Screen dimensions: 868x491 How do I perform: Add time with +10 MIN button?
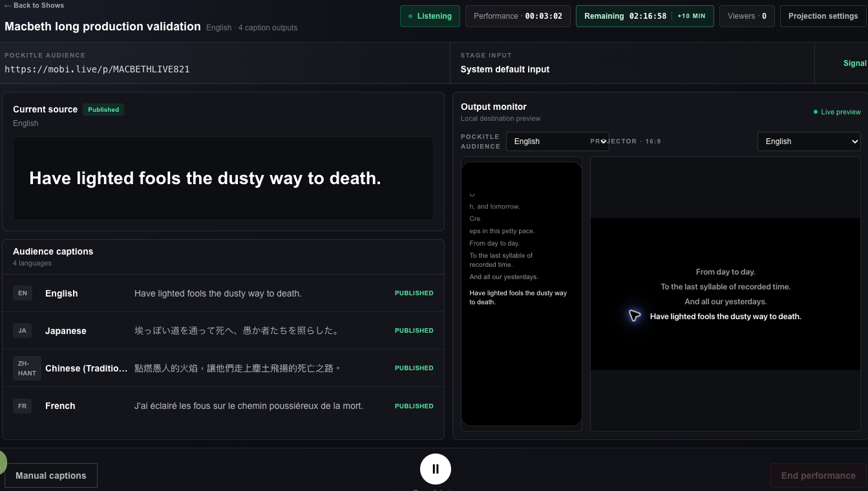[x=692, y=16]
